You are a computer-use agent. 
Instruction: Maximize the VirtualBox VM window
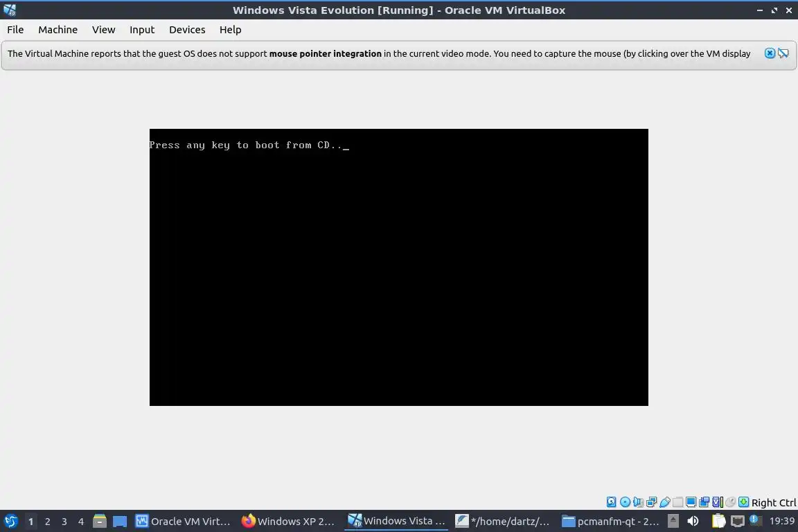coord(774,10)
